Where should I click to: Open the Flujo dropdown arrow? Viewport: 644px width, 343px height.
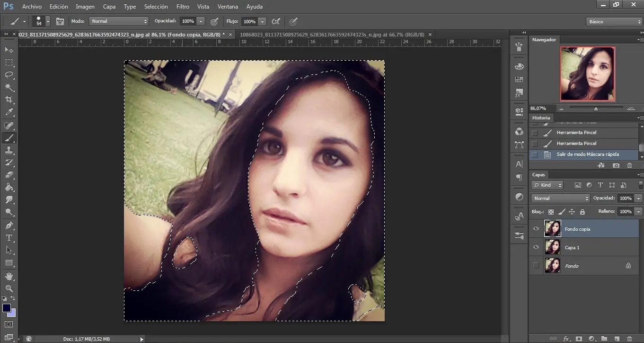click(x=262, y=21)
